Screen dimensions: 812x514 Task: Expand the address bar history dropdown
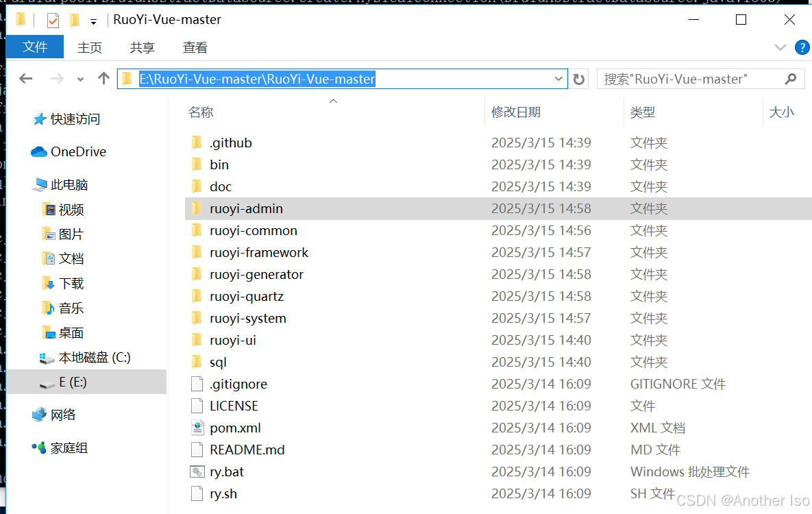(558, 79)
